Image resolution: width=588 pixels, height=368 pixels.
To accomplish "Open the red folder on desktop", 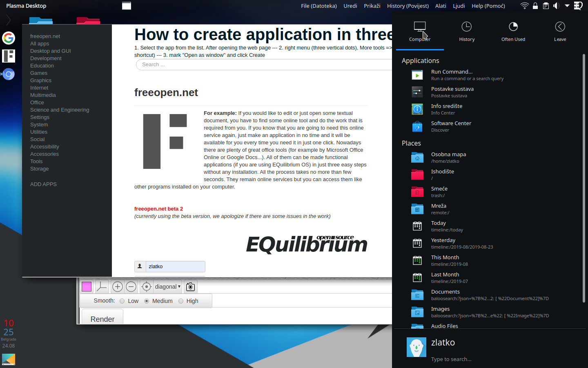I will coord(88,20).
